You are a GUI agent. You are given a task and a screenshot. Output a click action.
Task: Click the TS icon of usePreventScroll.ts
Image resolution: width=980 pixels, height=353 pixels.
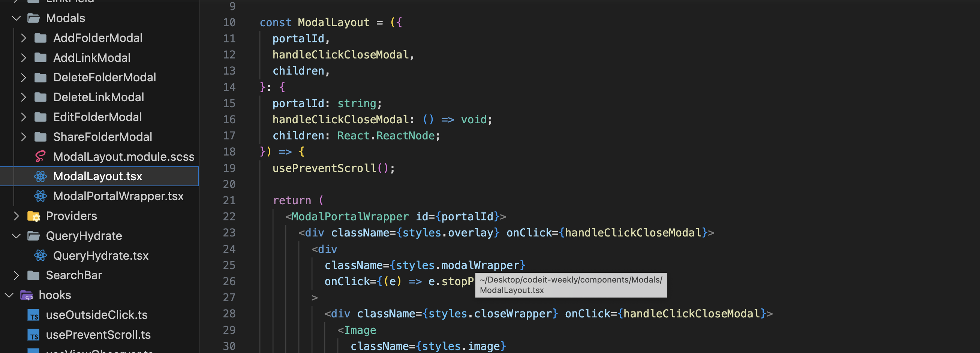[33, 335]
